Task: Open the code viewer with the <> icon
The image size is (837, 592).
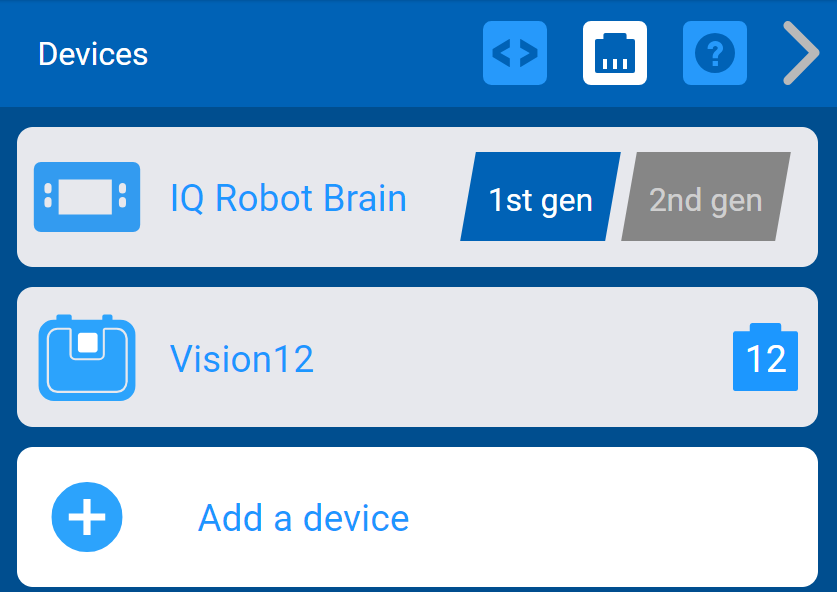Action: (514, 53)
